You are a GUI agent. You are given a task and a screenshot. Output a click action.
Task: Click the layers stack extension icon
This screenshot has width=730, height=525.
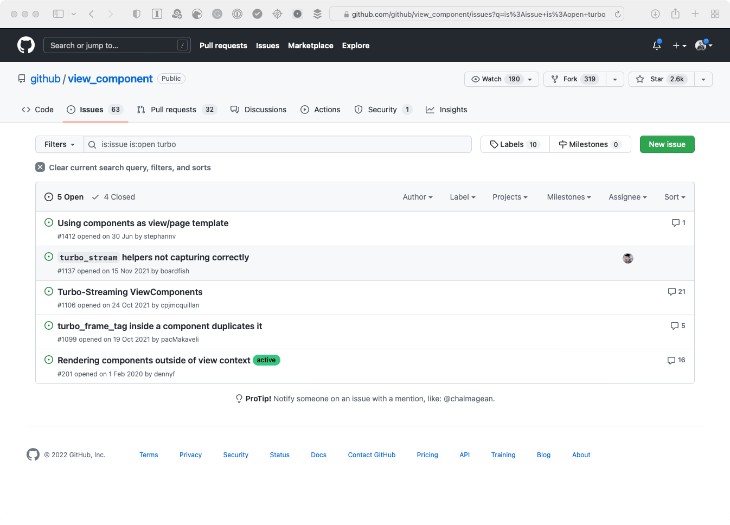(x=318, y=14)
